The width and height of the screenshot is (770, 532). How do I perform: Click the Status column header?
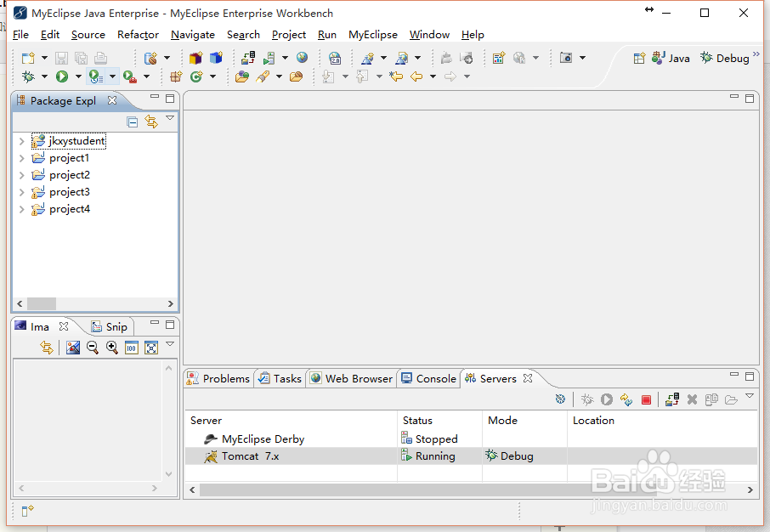[x=417, y=421]
